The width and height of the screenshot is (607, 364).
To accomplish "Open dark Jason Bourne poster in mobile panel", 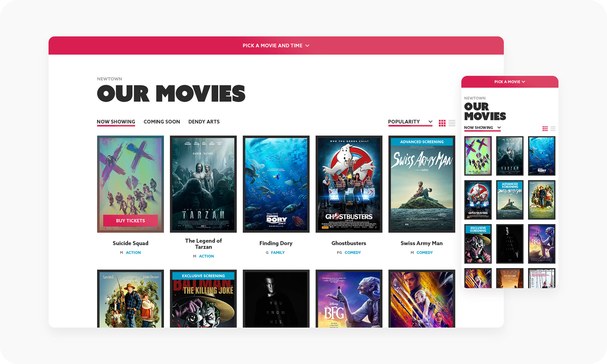I will 510,244.
